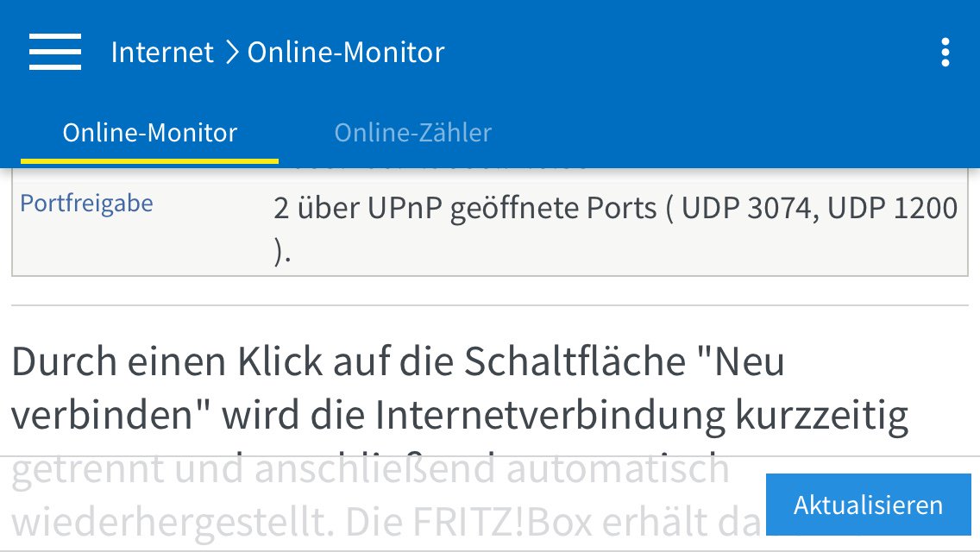The image size is (980, 552).
Task: Click the closing parenthesis row under Ports
Action: pos(283,255)
